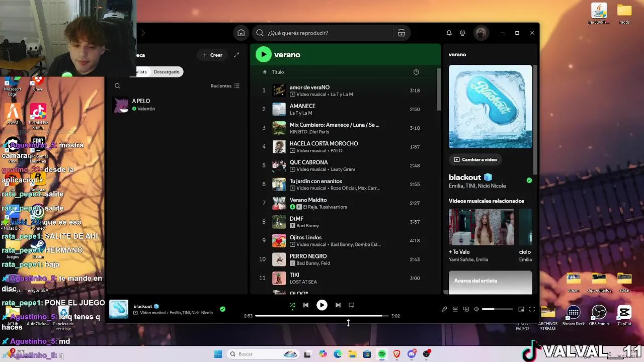Image resolution: width=644 pixels, height=362 pixels.
Task: Mute the volume speaker icon
Action: pos(476,309)
